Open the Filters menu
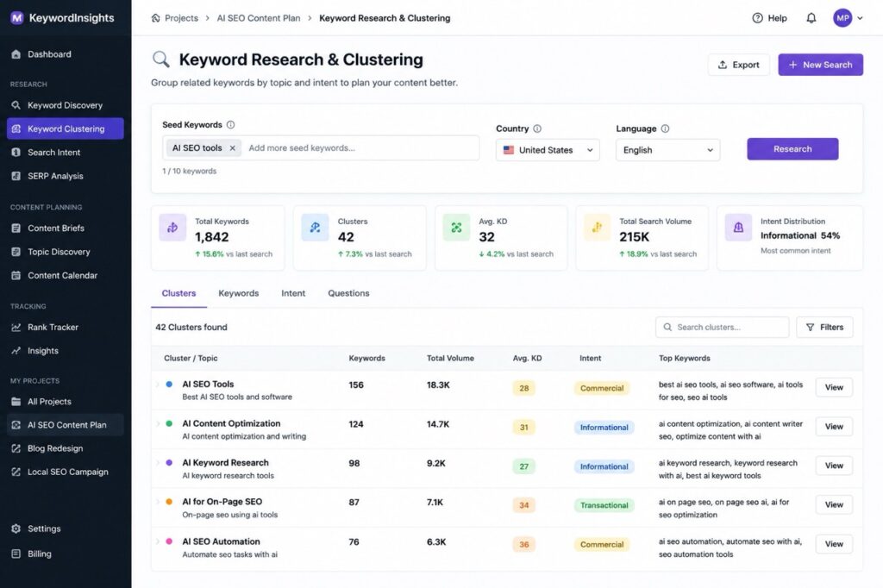This screenshot has height=588, width=883. [824, 328]
